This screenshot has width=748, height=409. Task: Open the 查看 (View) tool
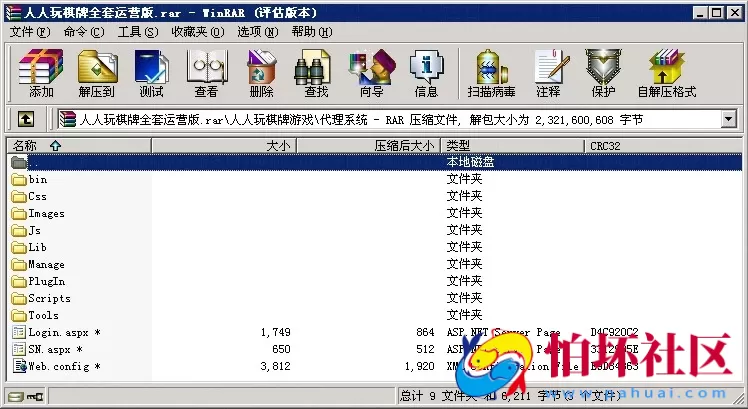coord(207,73)
